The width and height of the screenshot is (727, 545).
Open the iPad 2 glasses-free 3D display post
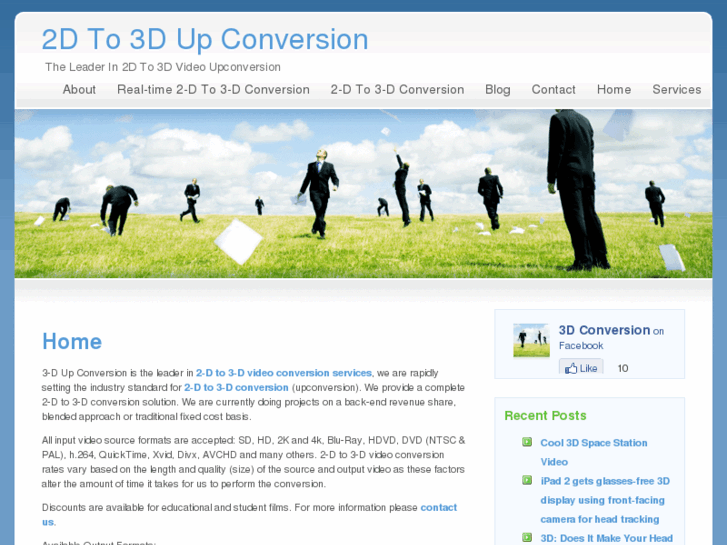pyautogui.click(x=605, y=500)
